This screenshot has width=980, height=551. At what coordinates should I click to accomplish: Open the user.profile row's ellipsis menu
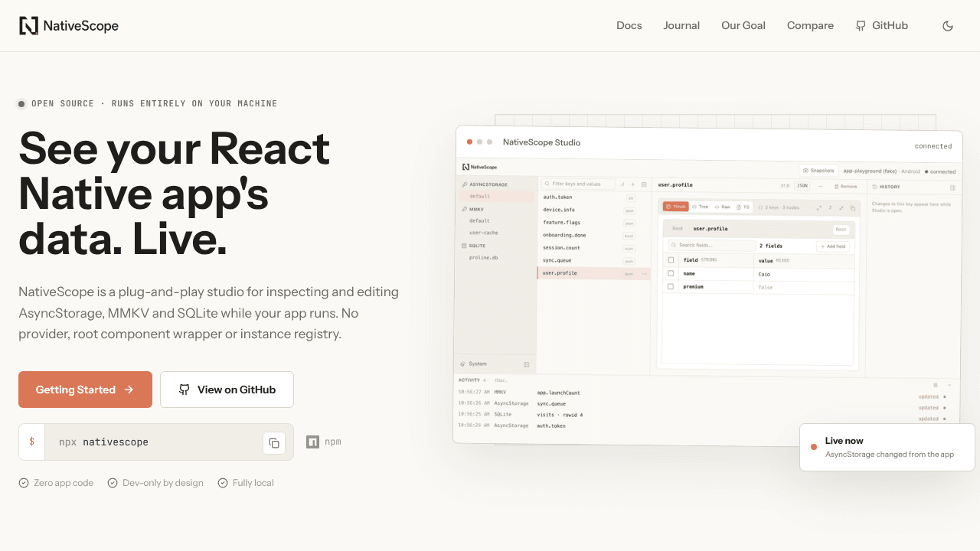coord(644,274)
